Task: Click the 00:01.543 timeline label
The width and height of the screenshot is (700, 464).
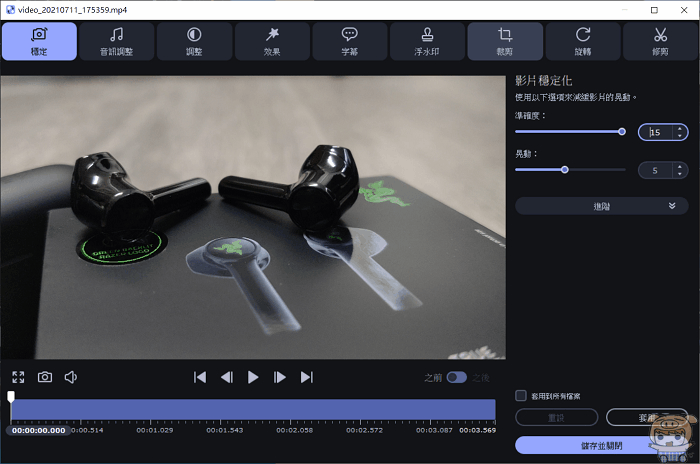Action: pyautogui.click(x=225, y=430)
